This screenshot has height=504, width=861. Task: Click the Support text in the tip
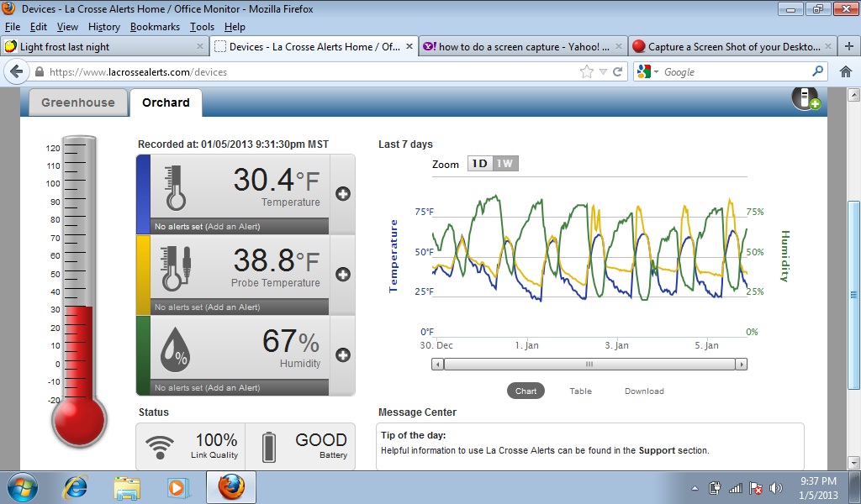(x=657, y=450)
